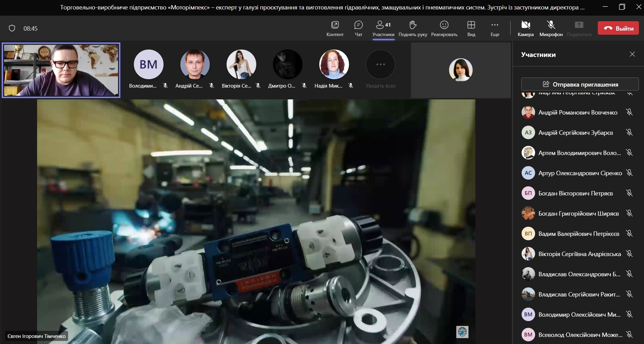The height and width of the screenshot is (344, 644).
Task: Click muted mic icon under Володими... tile
Action: point(165,86)
